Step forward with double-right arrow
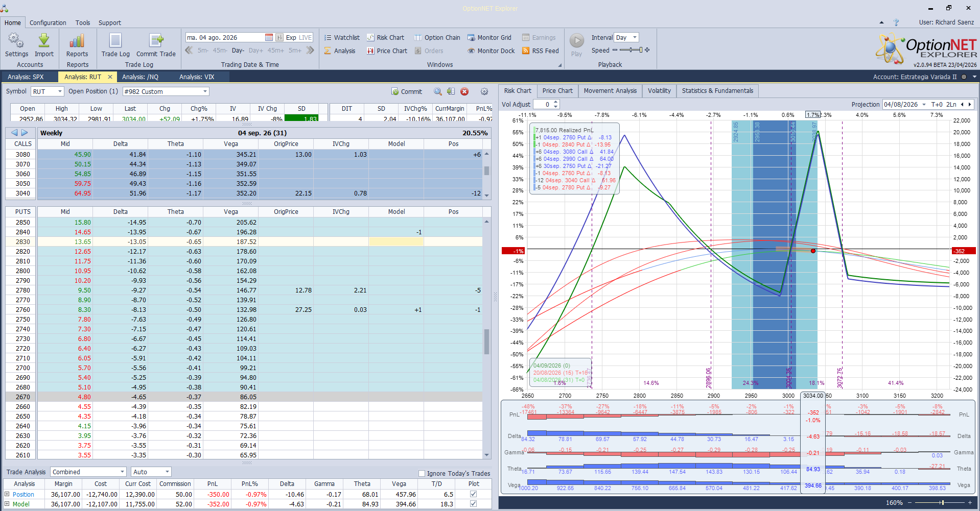The width and height of the screenshot is (980, 511). point(310,50)
